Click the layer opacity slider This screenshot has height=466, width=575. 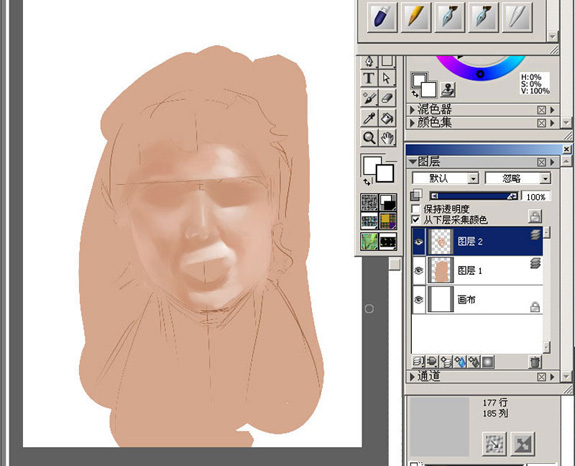(474, 196)
